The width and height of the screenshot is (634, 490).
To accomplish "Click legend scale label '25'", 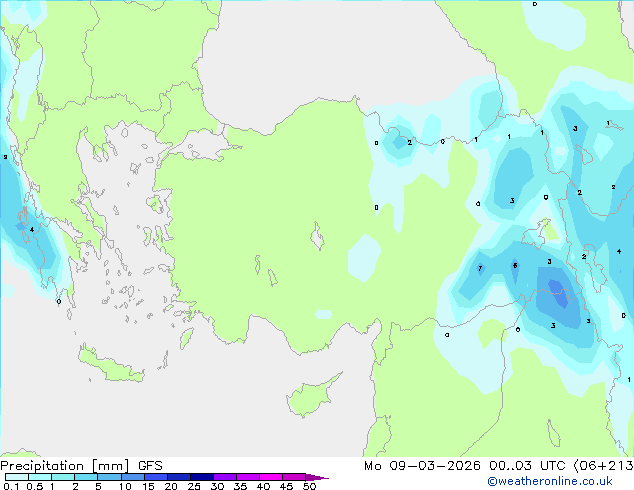I will pyautogui.click(x=194, y=486).
